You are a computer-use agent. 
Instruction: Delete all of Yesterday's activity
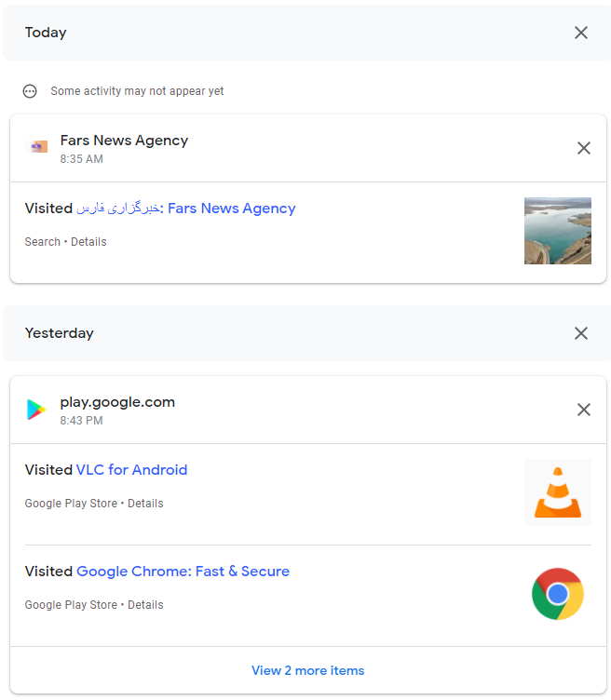point(580,333)
